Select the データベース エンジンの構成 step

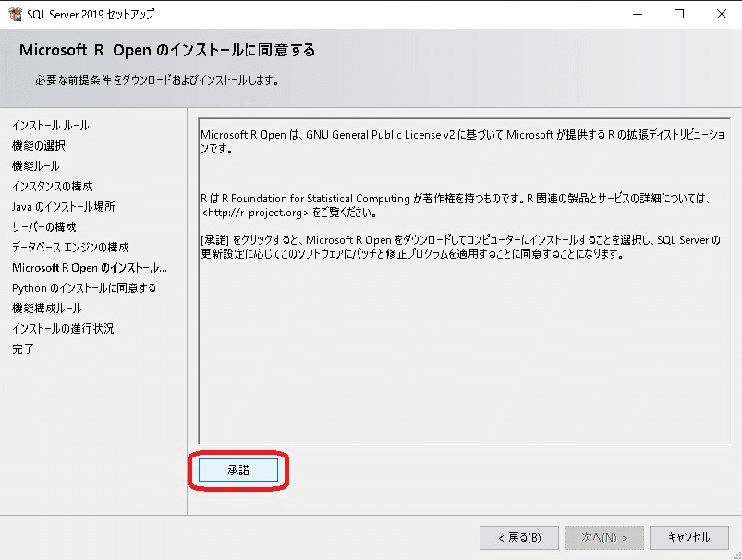pyautogui.click(x=70, y=248)
